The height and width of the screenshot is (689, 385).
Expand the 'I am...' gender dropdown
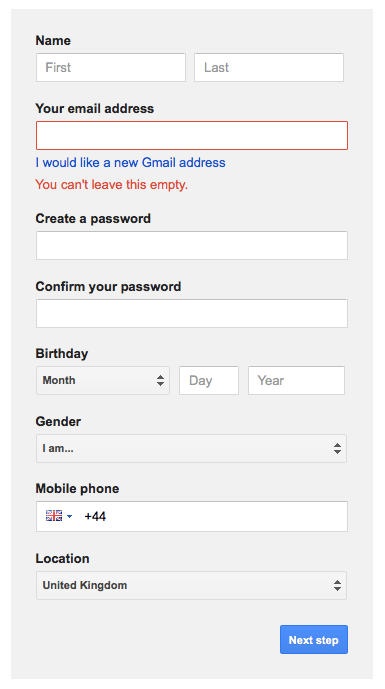tap(191, 449)
